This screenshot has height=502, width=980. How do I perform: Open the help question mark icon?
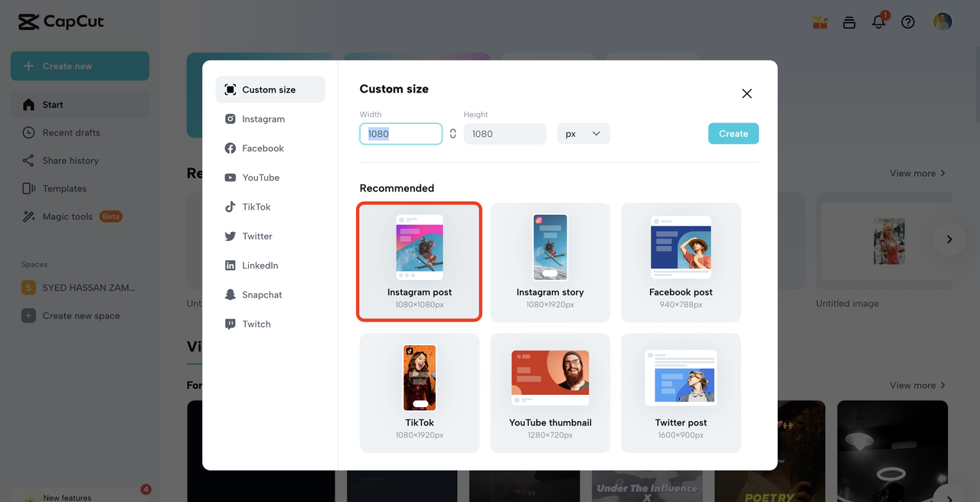pyautogui.click(x=908, y=22)
